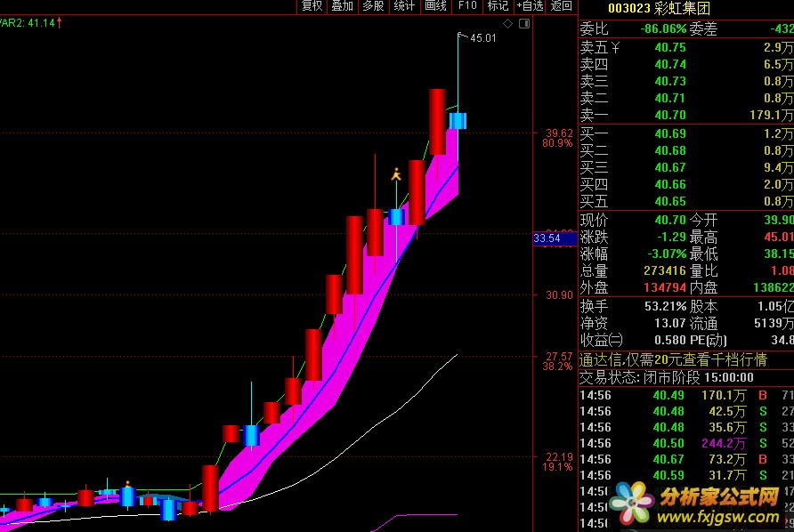Screen dimensions: 794x532
Task: Click the VAR2: 41.14 indicator label
Action: [x=31, y=23]
